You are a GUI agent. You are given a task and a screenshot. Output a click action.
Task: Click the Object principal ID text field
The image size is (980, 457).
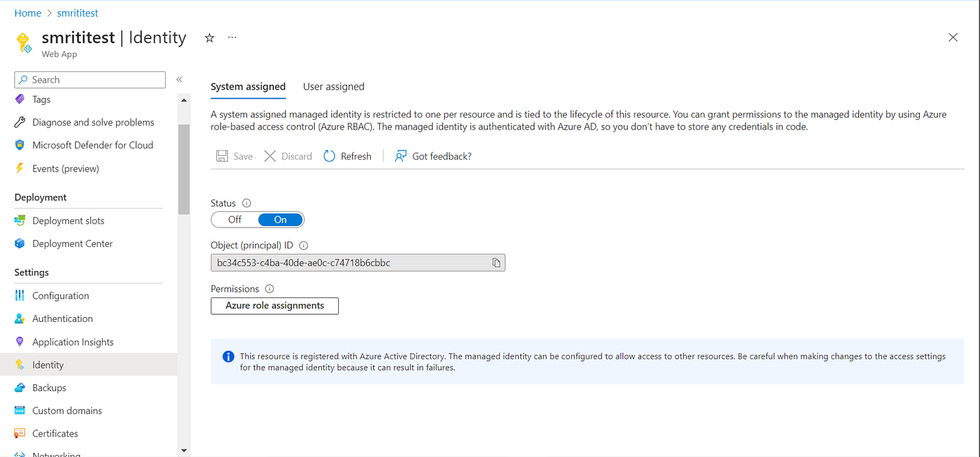pos(358,263)
